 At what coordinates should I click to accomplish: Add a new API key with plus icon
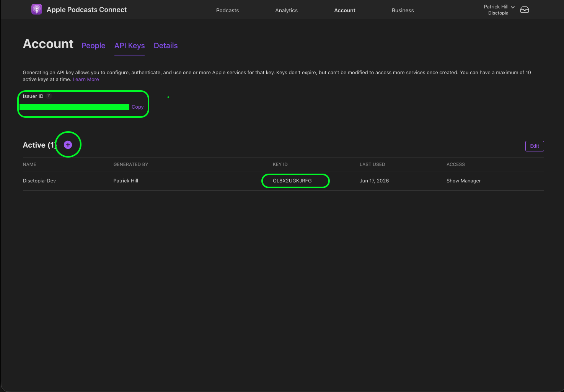tap(68, 145)
